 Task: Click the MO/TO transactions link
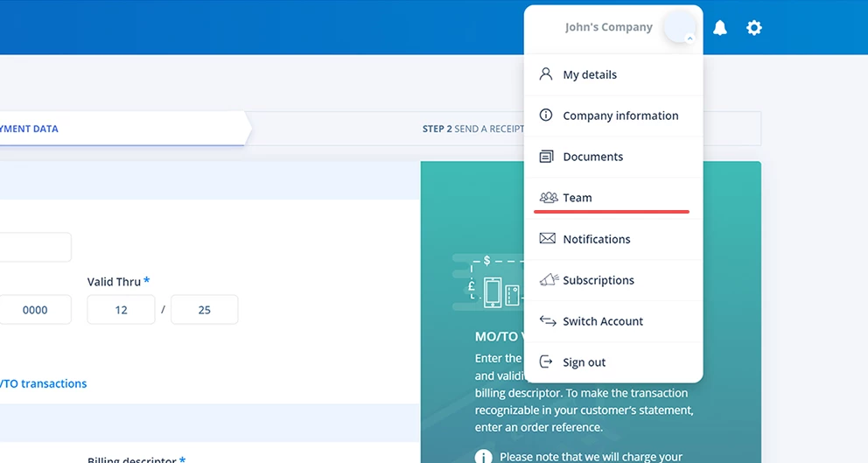click(43, 383)
